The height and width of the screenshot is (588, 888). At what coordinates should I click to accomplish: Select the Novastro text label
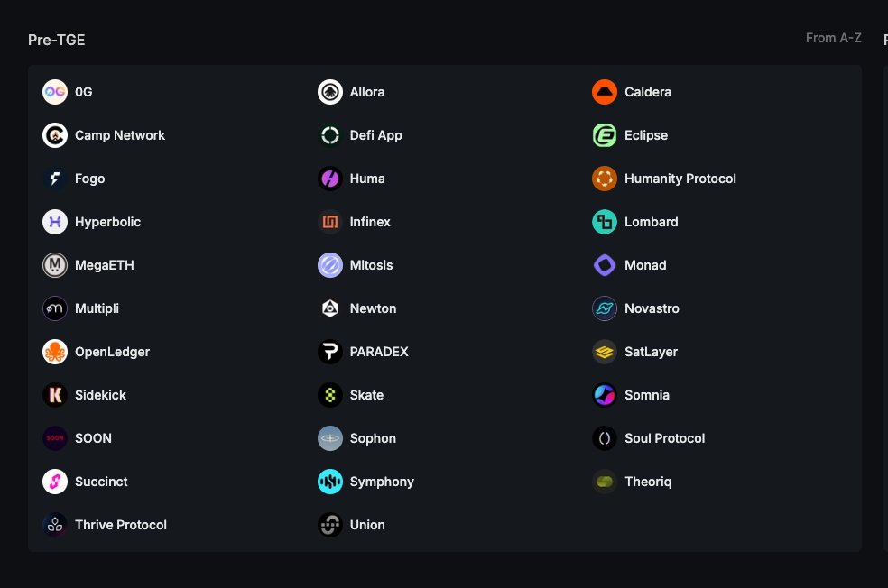(x=652, y=308)
